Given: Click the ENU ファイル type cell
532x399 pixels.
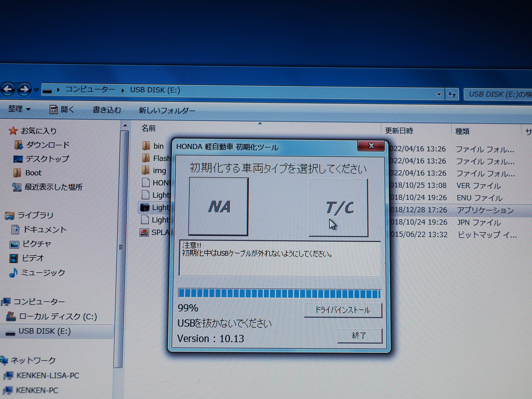Looking at the screenshot, I should [x=480, y=198].
